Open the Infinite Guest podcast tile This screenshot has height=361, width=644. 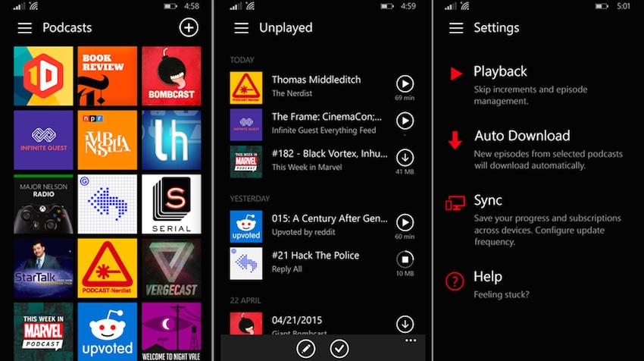click(x=43, y=140)
